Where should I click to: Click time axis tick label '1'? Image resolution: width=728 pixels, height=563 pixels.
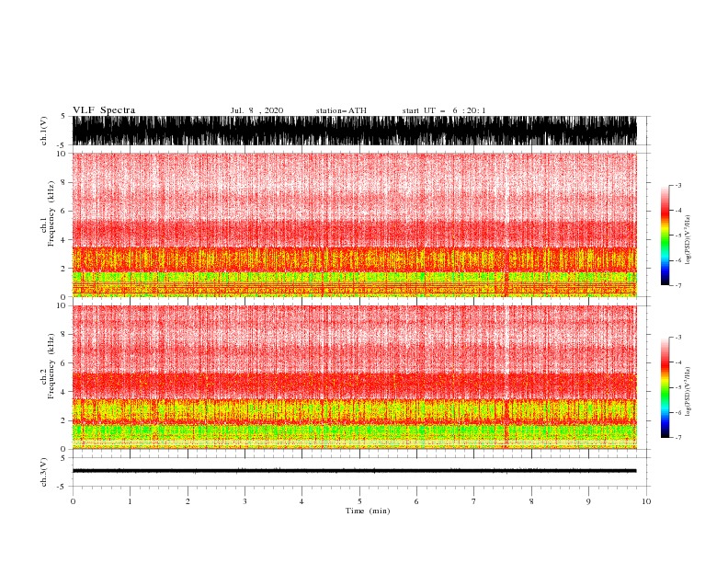point(130,501)
